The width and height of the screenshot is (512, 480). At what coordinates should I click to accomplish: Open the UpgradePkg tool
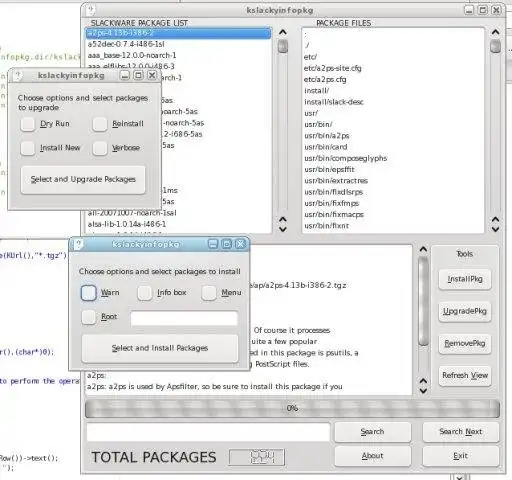(465, 311)
